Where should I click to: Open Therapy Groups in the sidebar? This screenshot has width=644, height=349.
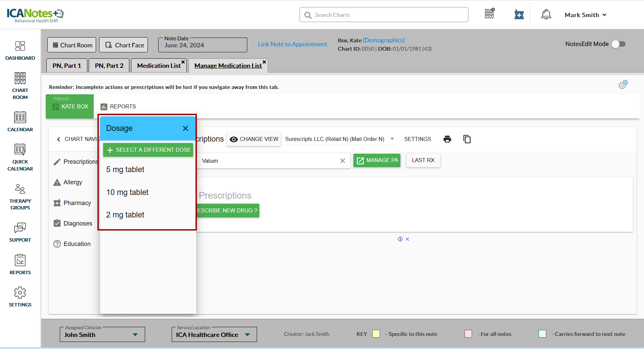pos(20,197)
